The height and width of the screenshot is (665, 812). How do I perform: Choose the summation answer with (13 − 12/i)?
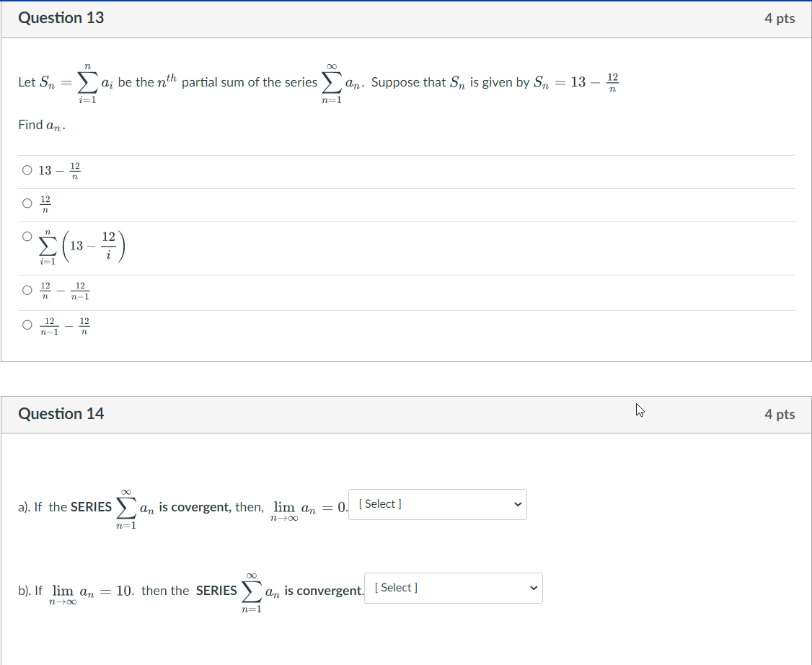[x=27, y=235]
